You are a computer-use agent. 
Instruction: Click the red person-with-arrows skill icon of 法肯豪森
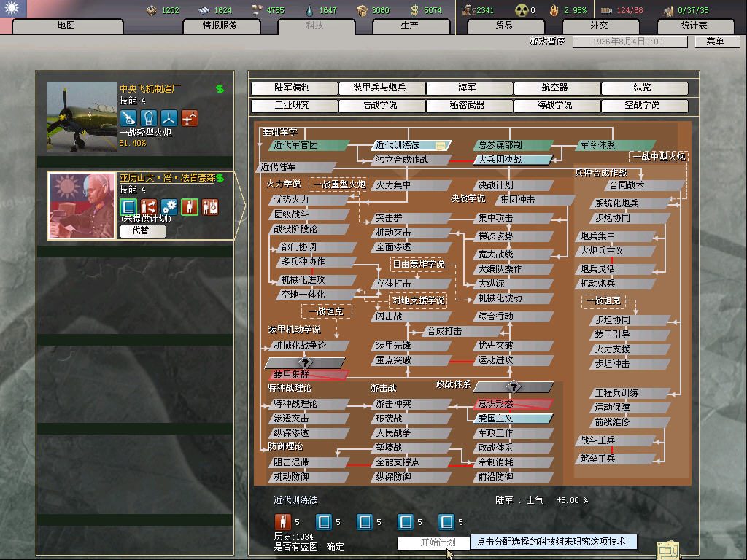149,206
